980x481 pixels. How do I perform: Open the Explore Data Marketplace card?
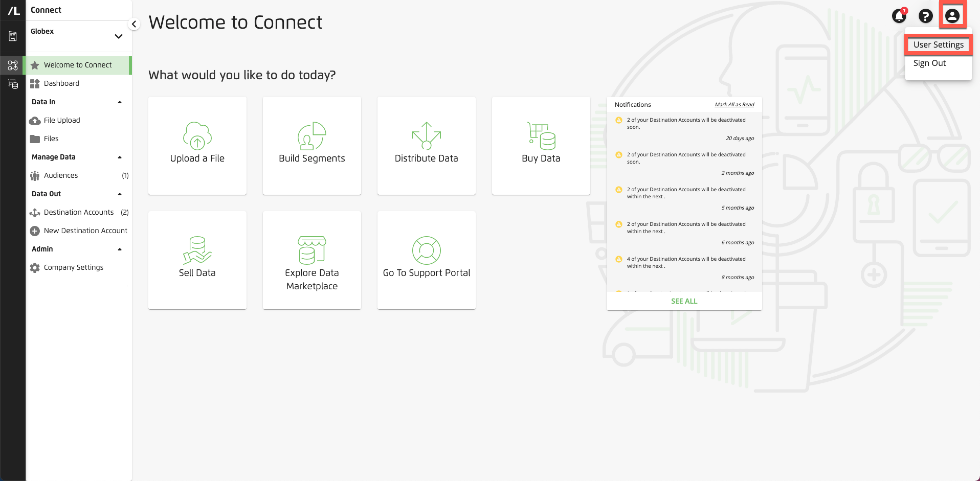click(311, 260)
